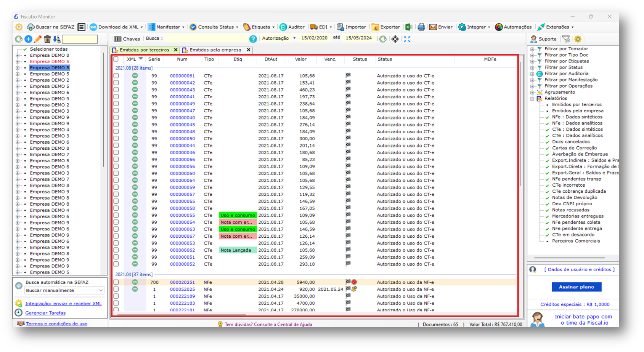Open the Docs cancelados report

tap(571, 142)
